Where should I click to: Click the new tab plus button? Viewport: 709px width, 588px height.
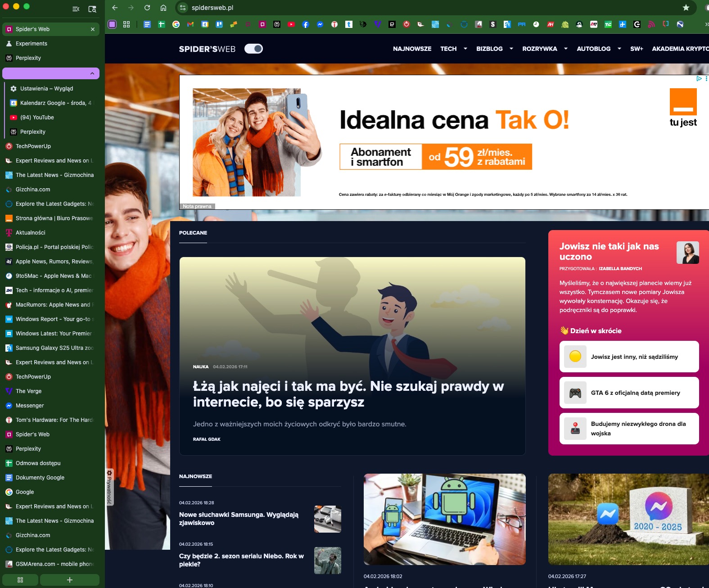pos(69,580)
